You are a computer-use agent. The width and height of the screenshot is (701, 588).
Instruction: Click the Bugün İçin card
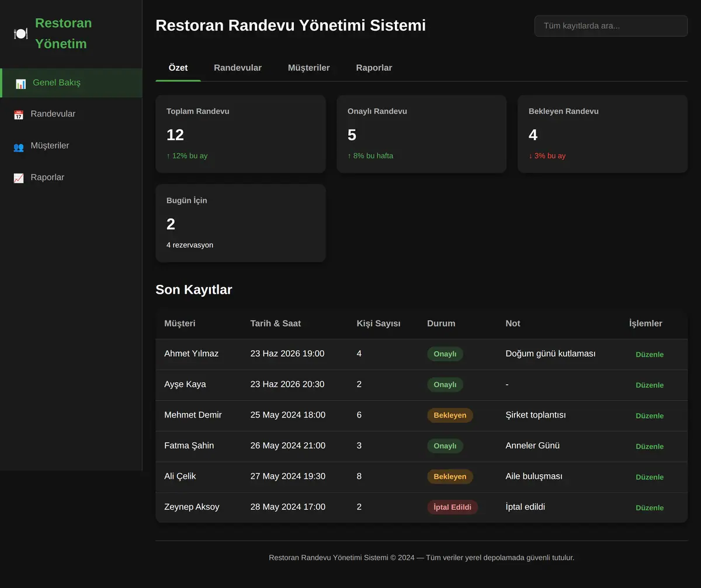click(241, 223)
